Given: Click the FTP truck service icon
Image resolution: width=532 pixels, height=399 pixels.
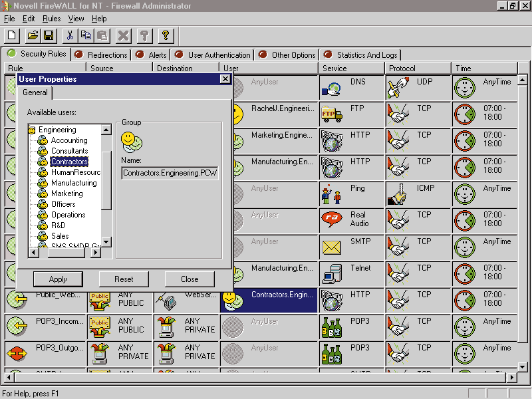Looking at the screenshot, I should coord(331,114).
